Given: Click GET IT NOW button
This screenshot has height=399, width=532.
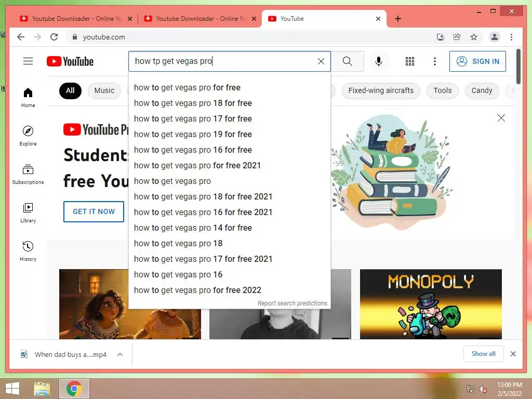Looking at the screenshot, I should [x=94, y=211].
